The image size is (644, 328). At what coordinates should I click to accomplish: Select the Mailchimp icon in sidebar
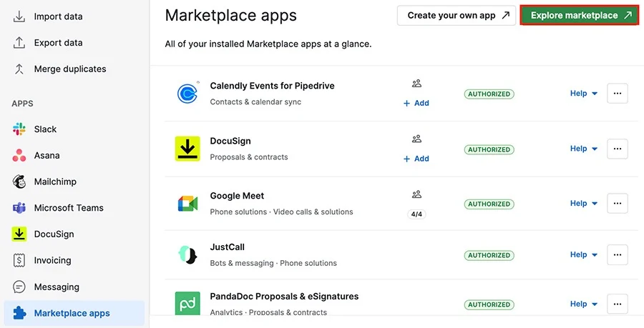19,182
